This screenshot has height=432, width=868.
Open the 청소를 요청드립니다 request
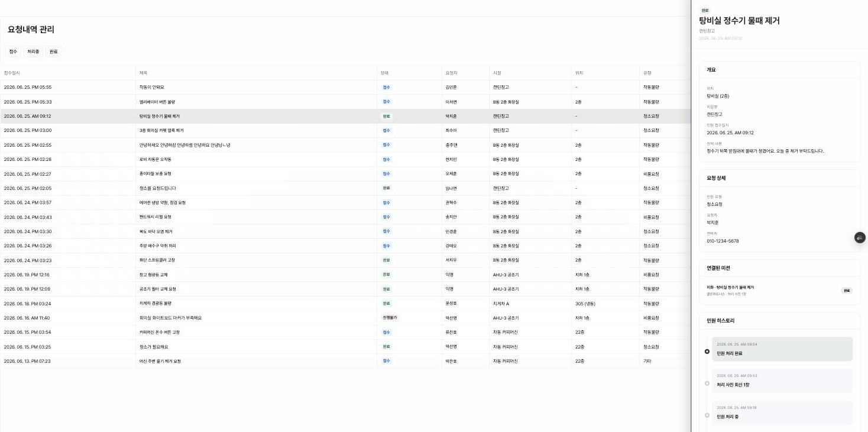point(157,188)
